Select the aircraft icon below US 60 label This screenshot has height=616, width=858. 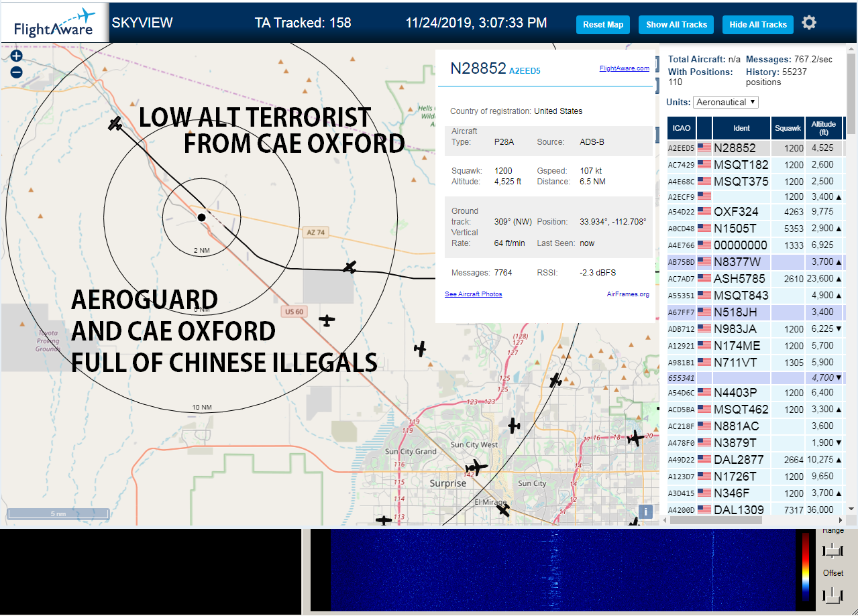pos(327,320)
